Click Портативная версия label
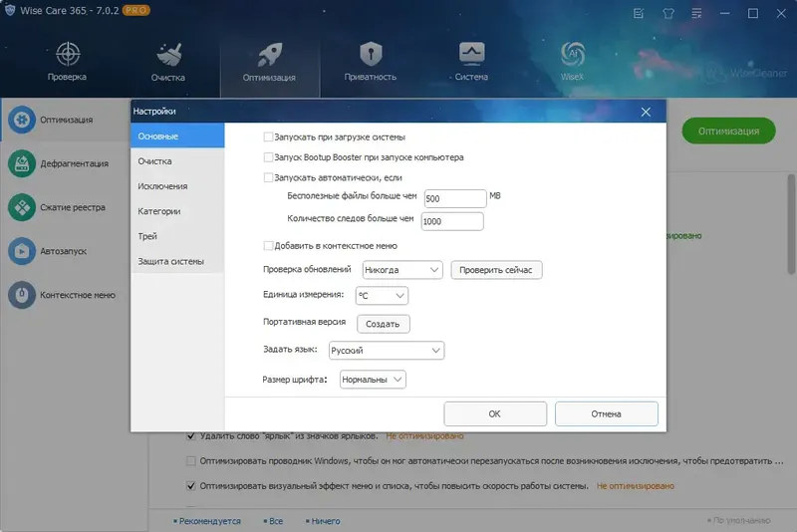This screenshot has width=797, height=532. pyautogui.click(x=305, y=322)
